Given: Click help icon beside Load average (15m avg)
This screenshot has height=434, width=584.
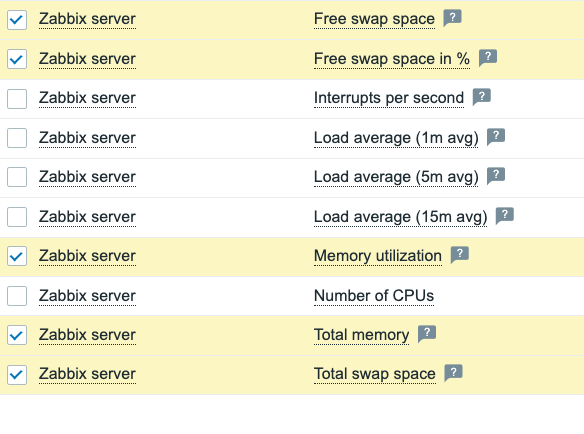Looking at the screenshot, I should (x=505, y=216).
